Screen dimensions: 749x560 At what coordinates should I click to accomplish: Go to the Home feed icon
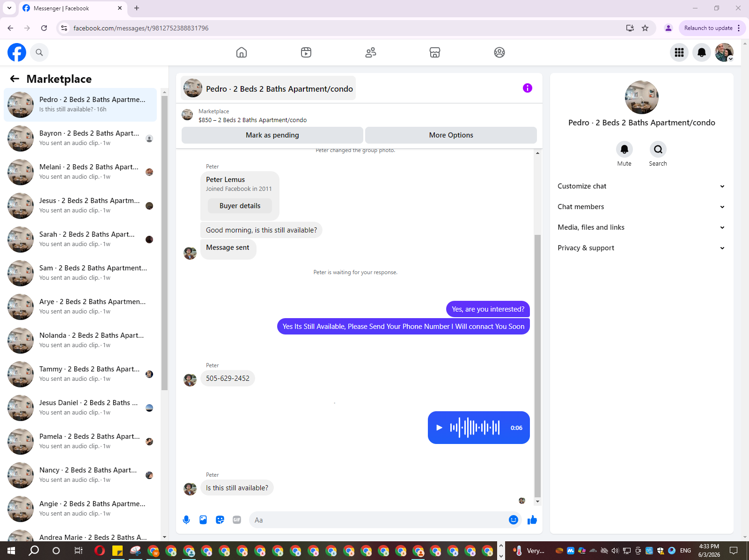242,52
